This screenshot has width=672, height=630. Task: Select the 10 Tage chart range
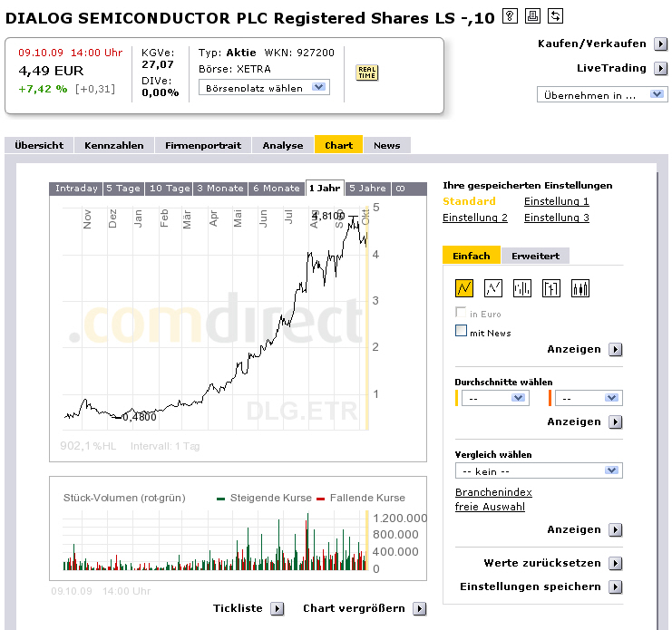(170, 189)
